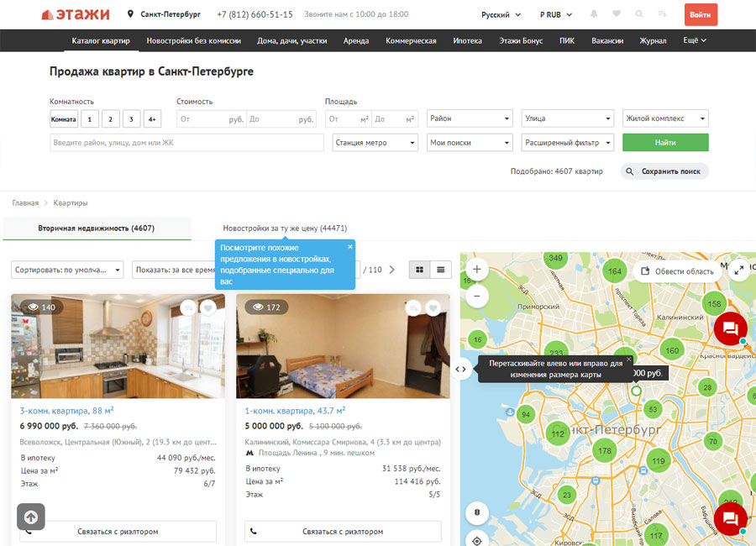Click the address search input field

click(x=186, y=143)
